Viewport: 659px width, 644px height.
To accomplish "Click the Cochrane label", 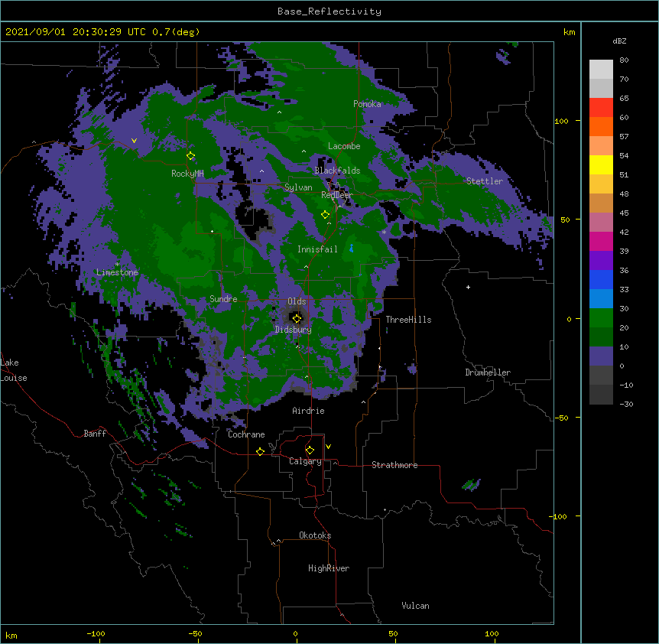I will click(246, 434).
